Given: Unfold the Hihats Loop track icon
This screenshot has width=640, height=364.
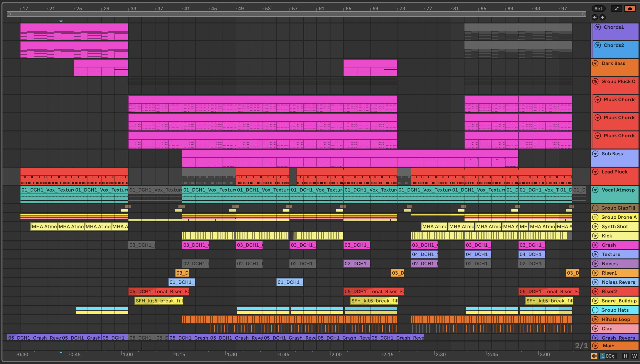Looking at the screenshot, I should (596, 319).
